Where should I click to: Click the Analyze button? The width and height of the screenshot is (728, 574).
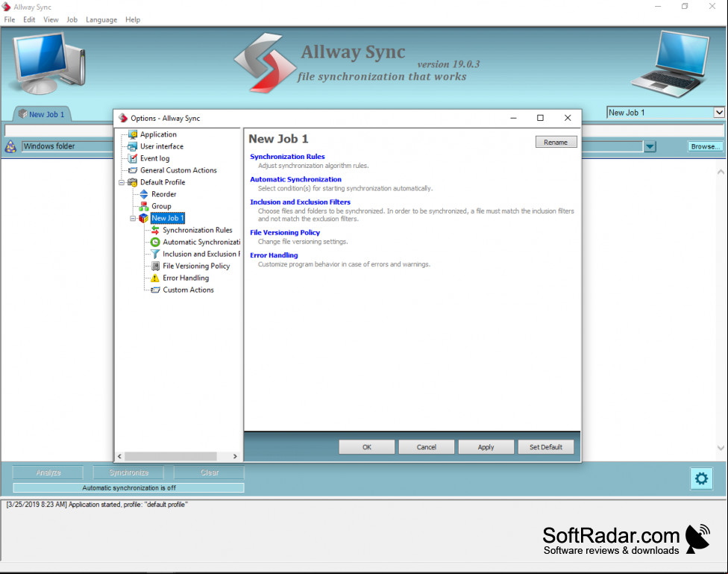(48, 472)
